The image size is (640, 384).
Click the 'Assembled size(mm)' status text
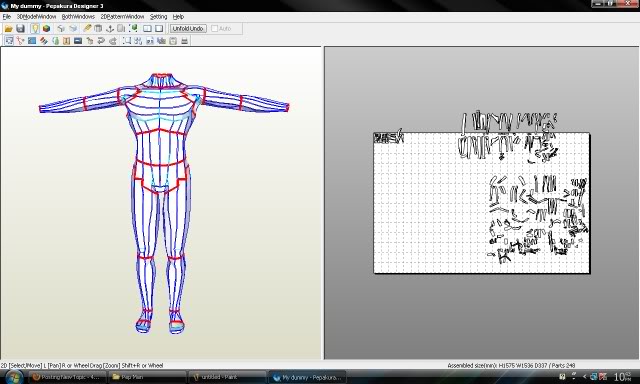click(x=511, y=365)
